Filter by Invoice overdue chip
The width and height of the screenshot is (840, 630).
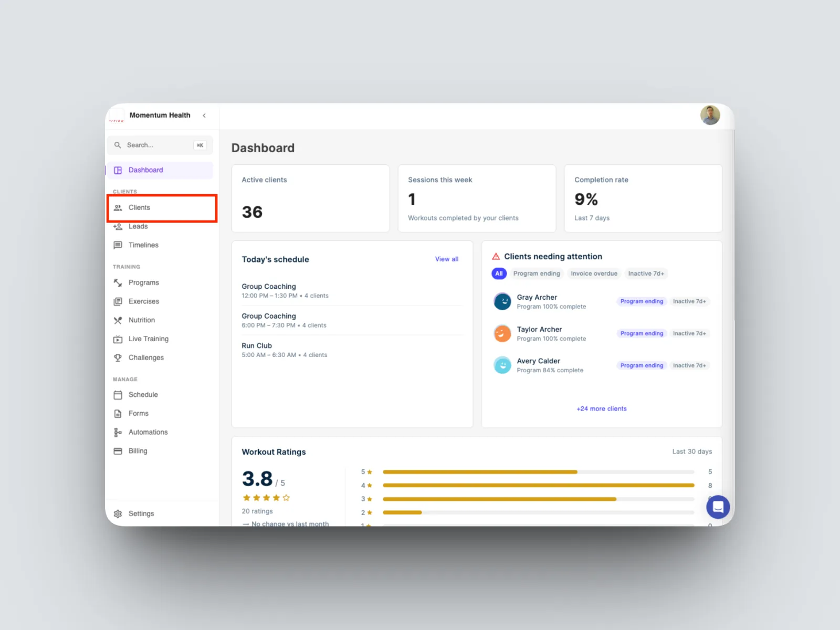tap(594, 274)
